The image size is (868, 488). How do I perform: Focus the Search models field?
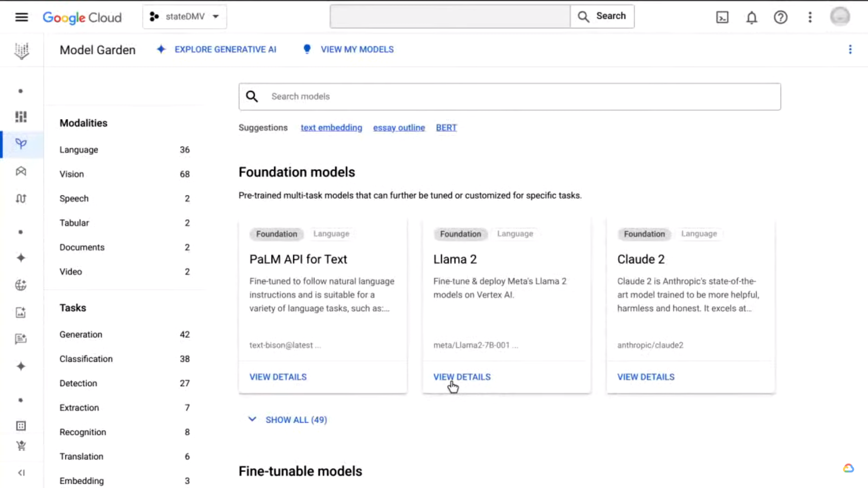tap(509, 97)
